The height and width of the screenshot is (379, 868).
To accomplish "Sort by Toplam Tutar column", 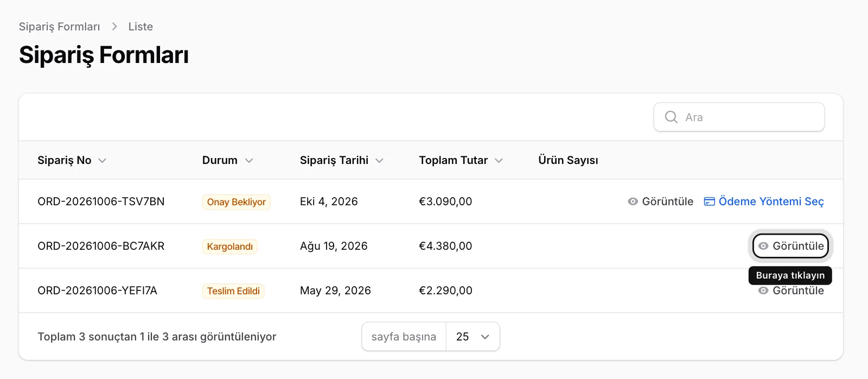I will tap(461, 160).
